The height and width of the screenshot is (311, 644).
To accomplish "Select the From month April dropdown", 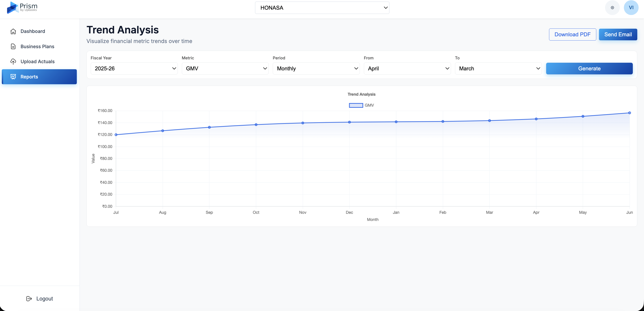I will (407, 69).
